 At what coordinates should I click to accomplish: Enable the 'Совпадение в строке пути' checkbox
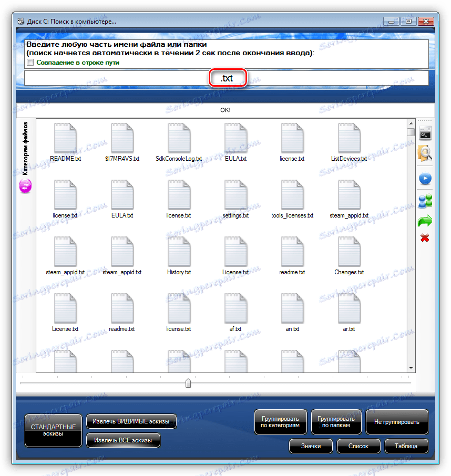(30, 63)
